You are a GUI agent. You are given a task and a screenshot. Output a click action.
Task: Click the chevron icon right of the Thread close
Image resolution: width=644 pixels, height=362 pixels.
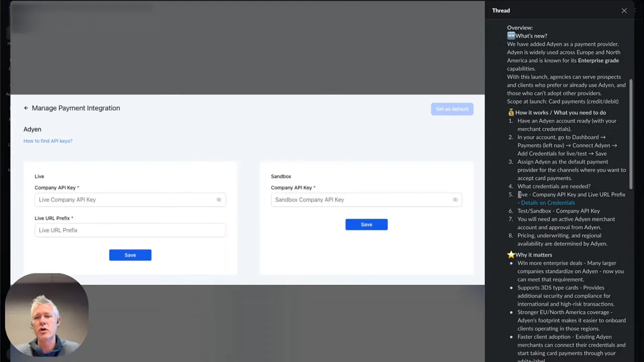[x=636, y=10]
